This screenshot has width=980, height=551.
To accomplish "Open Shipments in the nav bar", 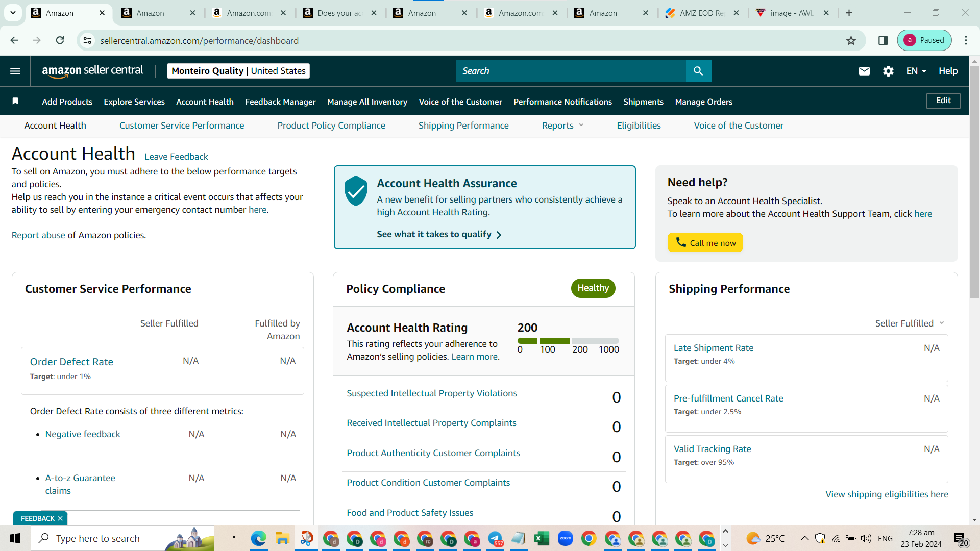I will point(644,102).
